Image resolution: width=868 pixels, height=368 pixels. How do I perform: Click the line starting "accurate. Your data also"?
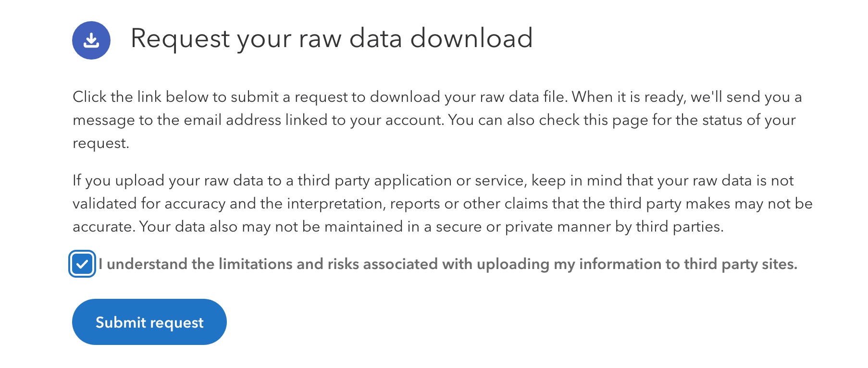point(398,227)
